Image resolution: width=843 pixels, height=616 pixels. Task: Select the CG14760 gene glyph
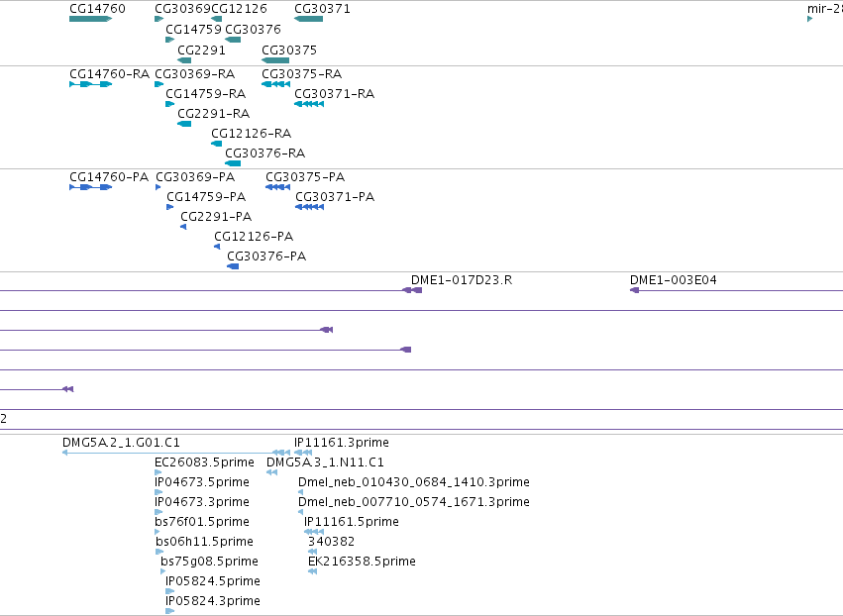tap(90, 19)
